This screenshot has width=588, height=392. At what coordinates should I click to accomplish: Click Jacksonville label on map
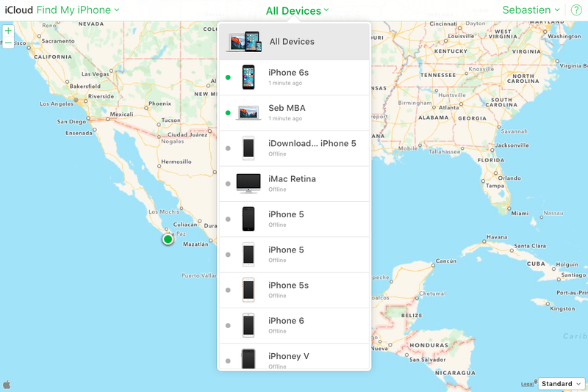click(512, 145)
